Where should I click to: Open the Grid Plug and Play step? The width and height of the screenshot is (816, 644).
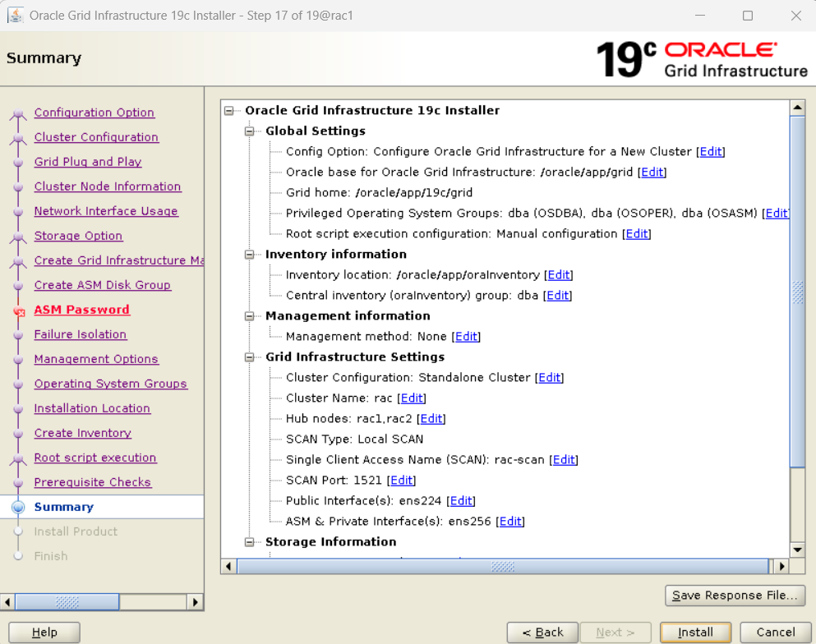click(88, 162)
